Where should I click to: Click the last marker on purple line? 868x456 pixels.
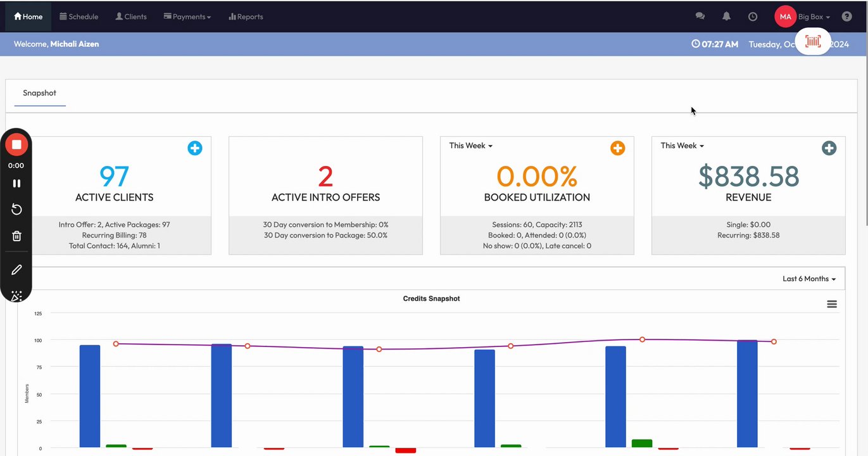(x=774, y=341)
